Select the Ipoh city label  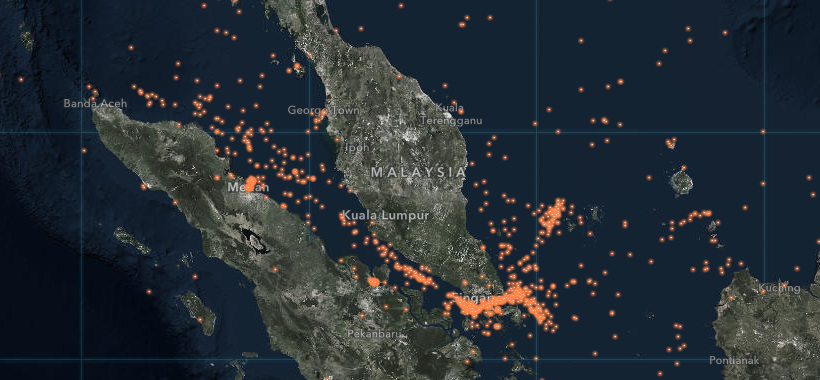tap(357, 148)
